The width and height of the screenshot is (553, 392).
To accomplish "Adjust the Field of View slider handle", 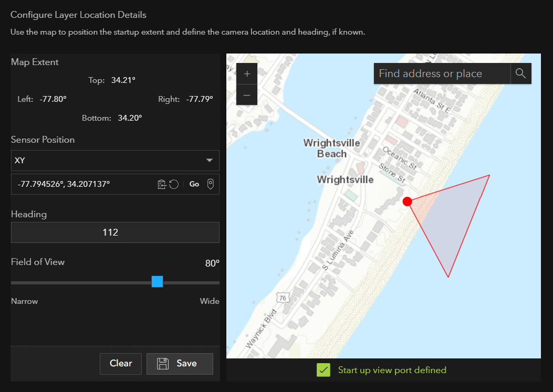I will (x=157, y=282).
